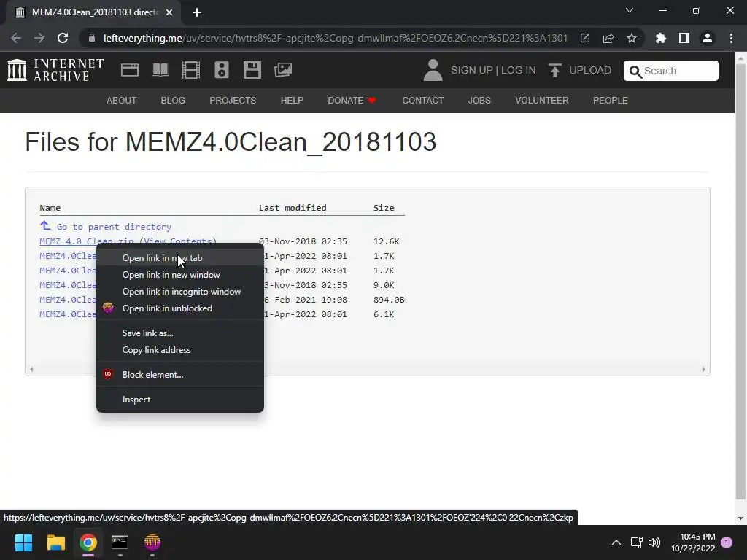This screenshot has width=747, height=560.
Task: Bookmark this page with the star
Action: click(x=632, y=38)
